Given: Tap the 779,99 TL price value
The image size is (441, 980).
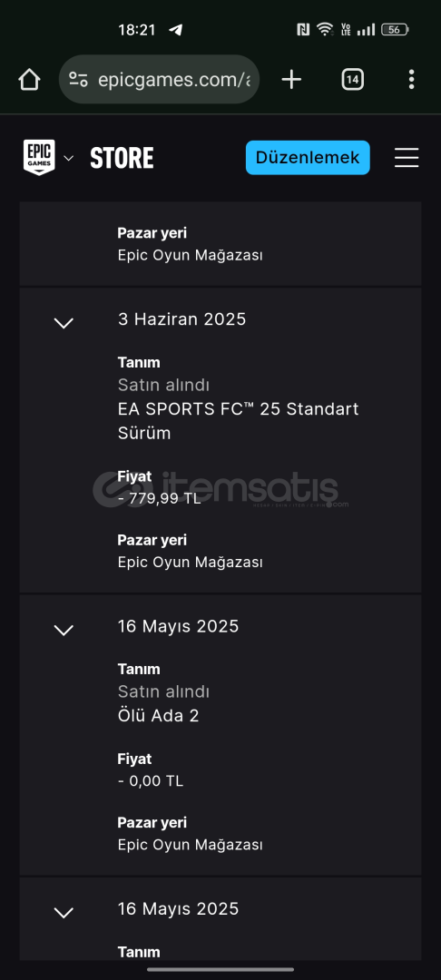Looking at the screenshot, I should coord(160,498).
